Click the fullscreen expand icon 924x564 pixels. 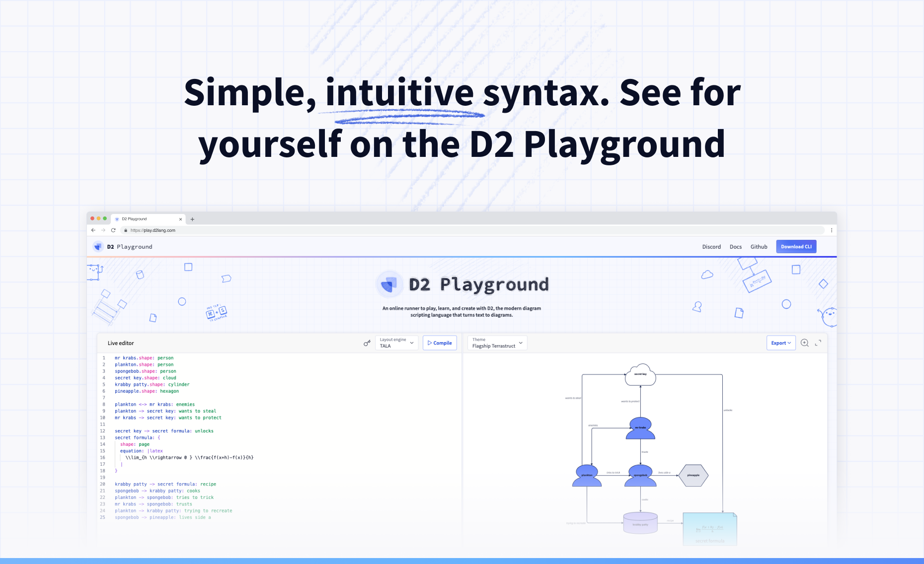pyautogui.click(x=818, y=343)
